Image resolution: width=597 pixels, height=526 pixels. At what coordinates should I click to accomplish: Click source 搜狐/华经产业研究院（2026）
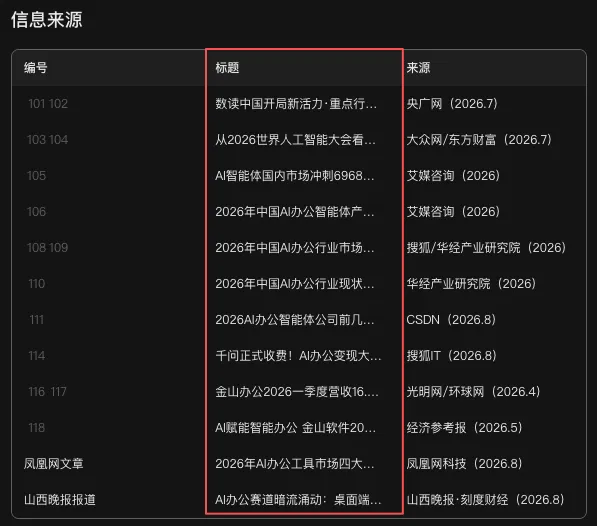486,248
